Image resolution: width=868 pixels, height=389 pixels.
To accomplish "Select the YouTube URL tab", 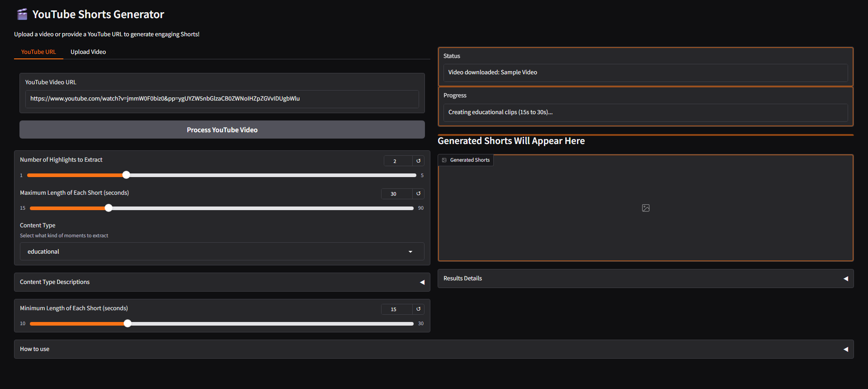I will coord(39,52).
